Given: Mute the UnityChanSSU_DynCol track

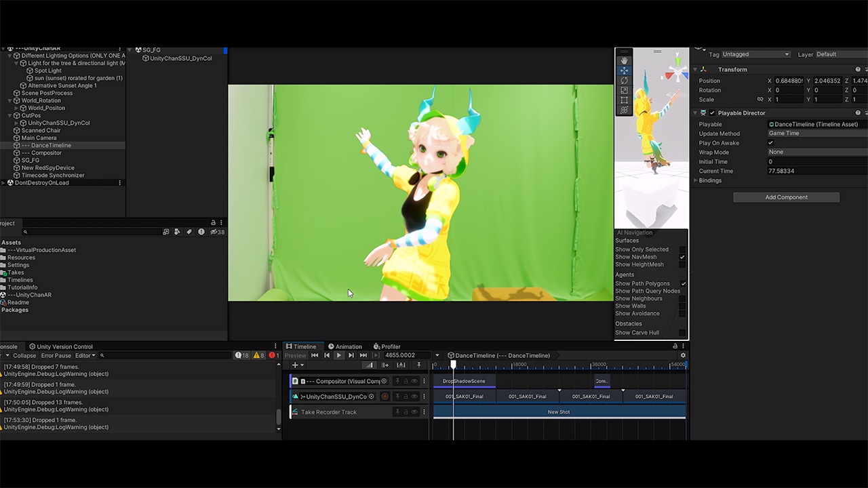Looking at the screenshot, I should pos(414,396).
